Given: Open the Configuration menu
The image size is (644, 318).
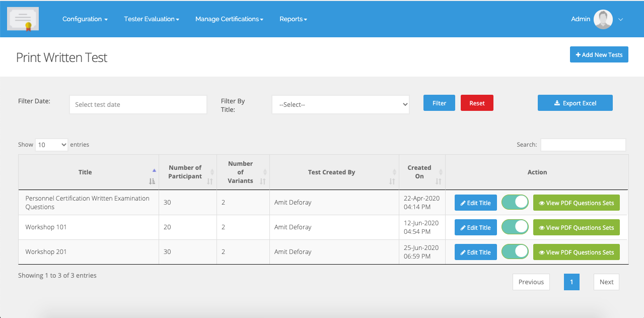Looking at the screenshot, I should tap(85, 19).
